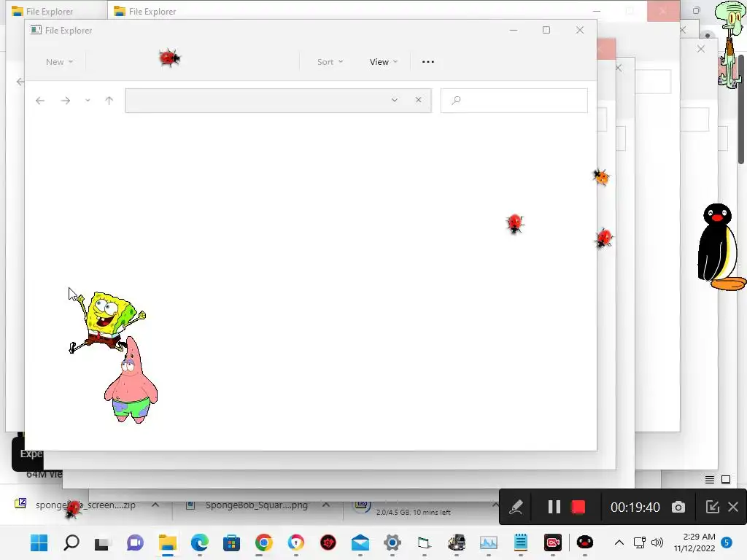Click the red ladybug on the toolbar
747x560 pixels.
pos(169,58)
